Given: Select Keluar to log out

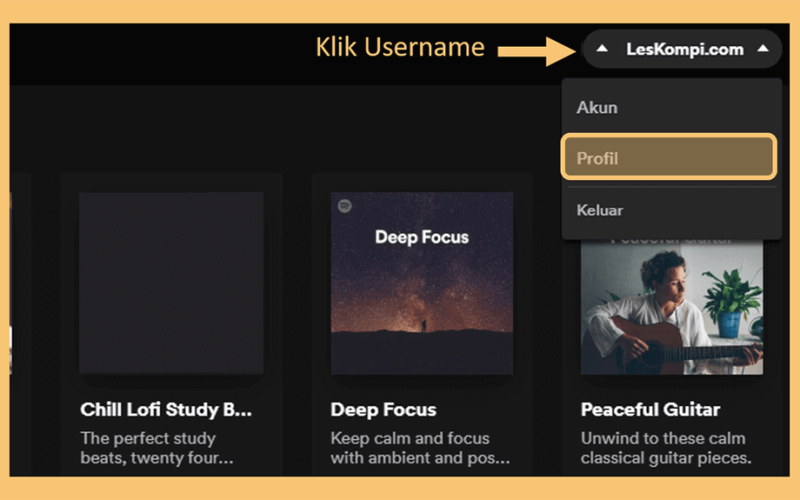Looking at the screenshot, I should point(671,210).
